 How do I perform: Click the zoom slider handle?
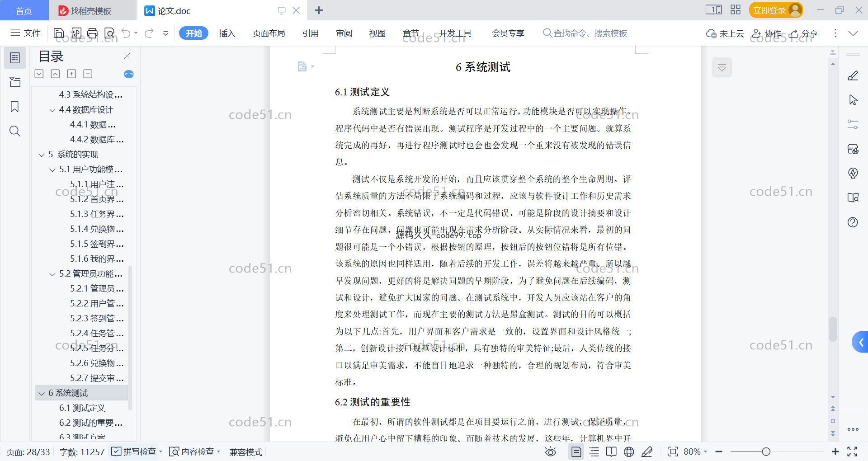point(766,452)
